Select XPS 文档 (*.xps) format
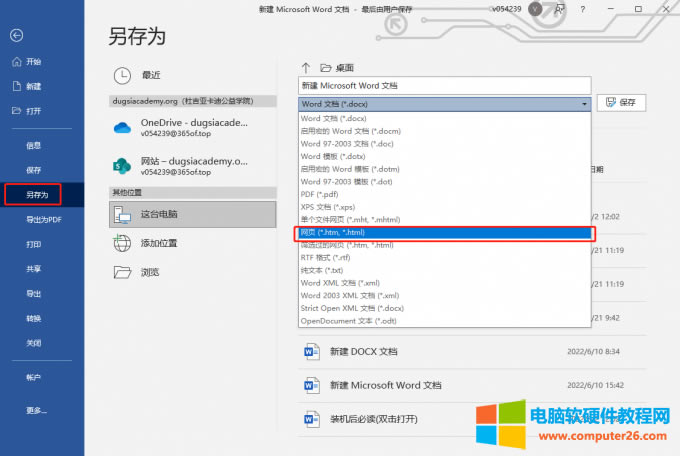 click(x=445, y=207)
